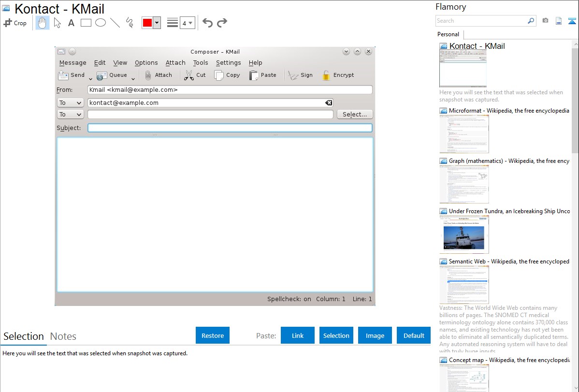This screenshot has height=392, width=579.
Task: Click the camera capture icon
Action: pos(545,21)
